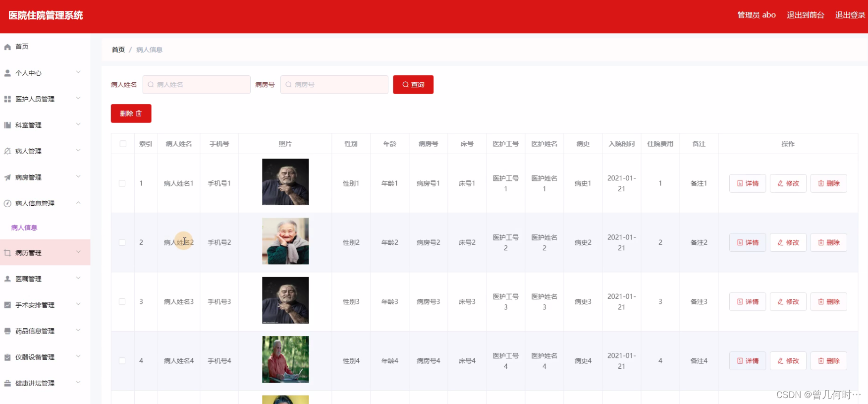Expand the 病人管理 menu chevron
868x404 pixels.
tap(78, 151)
